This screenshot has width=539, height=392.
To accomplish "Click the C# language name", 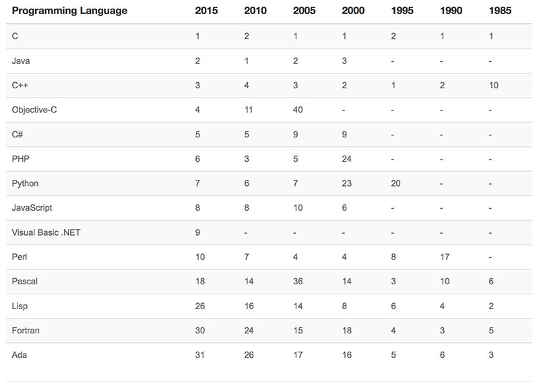I will 18,134.
